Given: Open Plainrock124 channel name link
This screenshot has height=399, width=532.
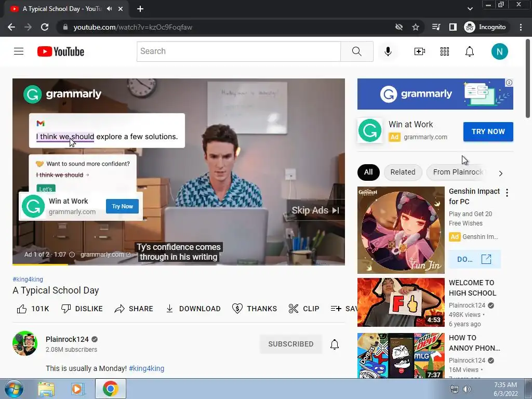Looking at the screenshot, I should click(67, 339).
